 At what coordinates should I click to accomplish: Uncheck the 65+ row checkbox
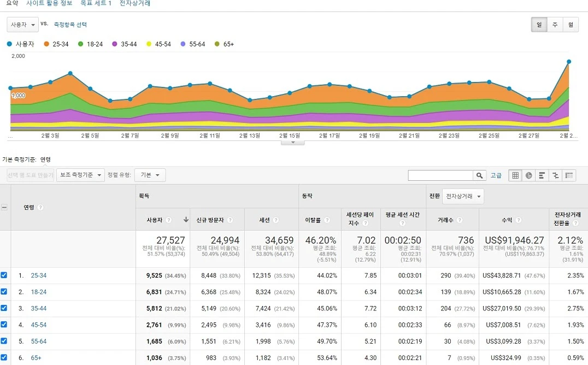point(4,357)
